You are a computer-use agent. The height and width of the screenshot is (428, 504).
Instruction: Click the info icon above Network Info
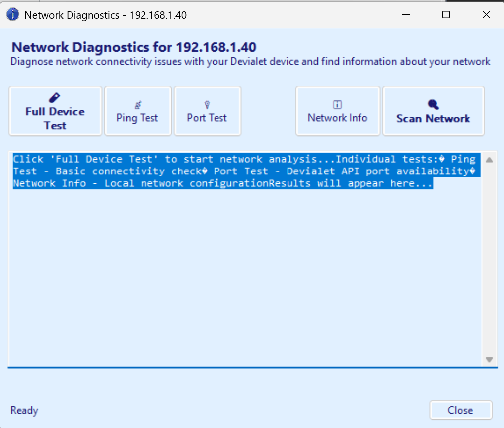pos(338,103)
